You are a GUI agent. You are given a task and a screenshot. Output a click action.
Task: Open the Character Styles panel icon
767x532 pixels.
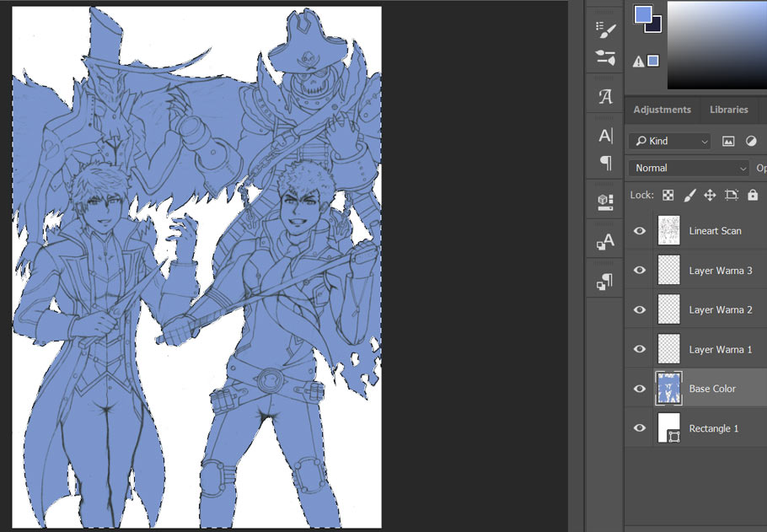605,241
